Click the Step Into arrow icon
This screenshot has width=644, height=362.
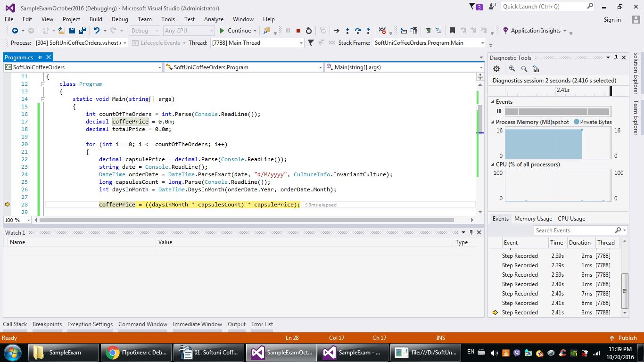(347, 31)
